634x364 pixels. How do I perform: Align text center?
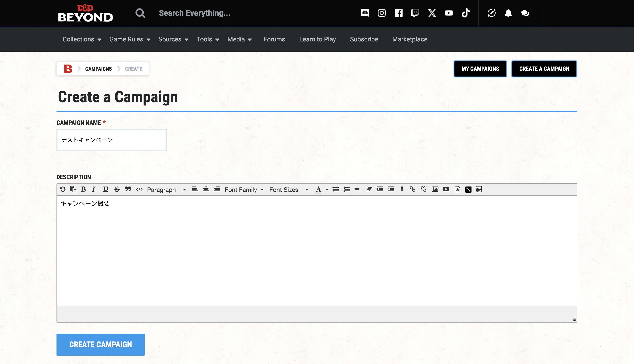click(206, 189)
